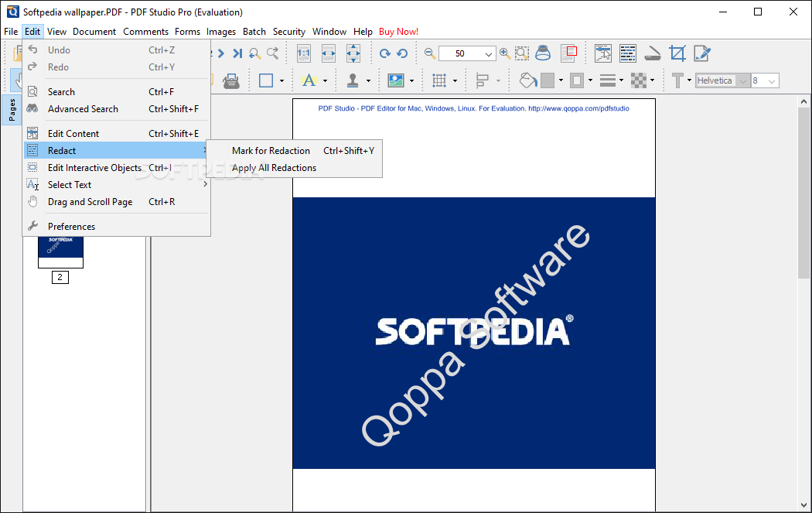Select Search in Edit menu

click(x=117, y=92)
